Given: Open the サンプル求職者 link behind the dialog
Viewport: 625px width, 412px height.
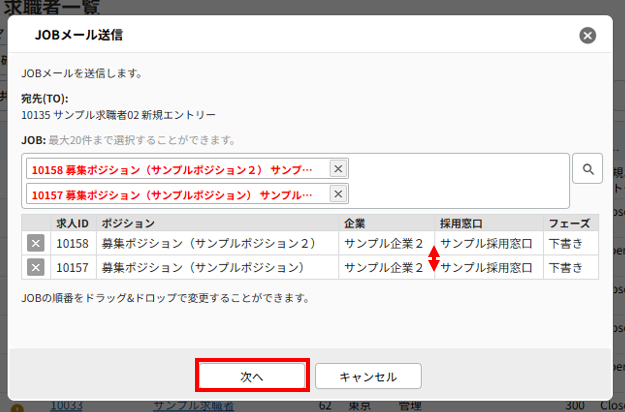Looking at the screenshot, I should click(193, 405).
